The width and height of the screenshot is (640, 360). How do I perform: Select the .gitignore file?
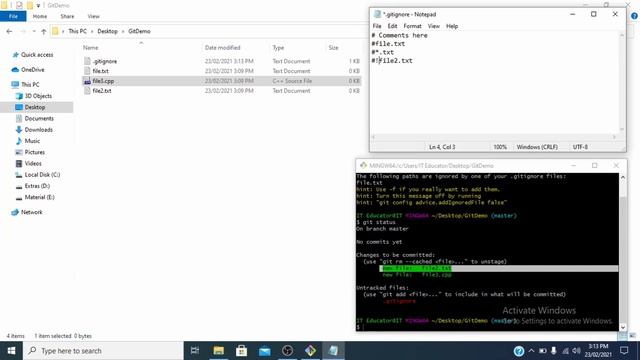[104, 61]
